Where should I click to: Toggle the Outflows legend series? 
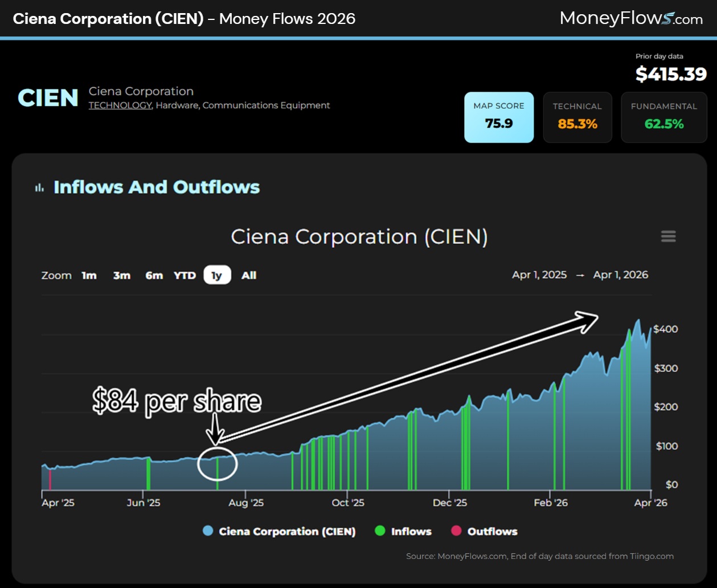click(x=484, y=532)
